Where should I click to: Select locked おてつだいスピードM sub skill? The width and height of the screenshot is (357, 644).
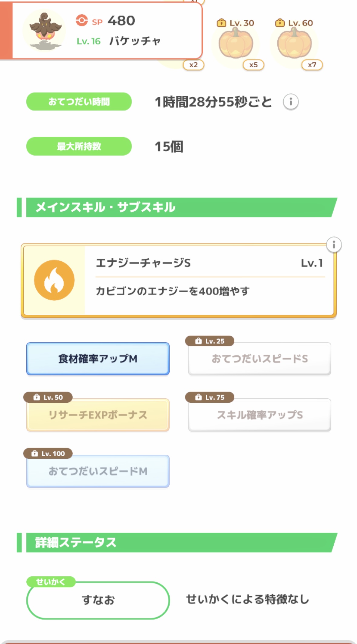click(98, 471)
